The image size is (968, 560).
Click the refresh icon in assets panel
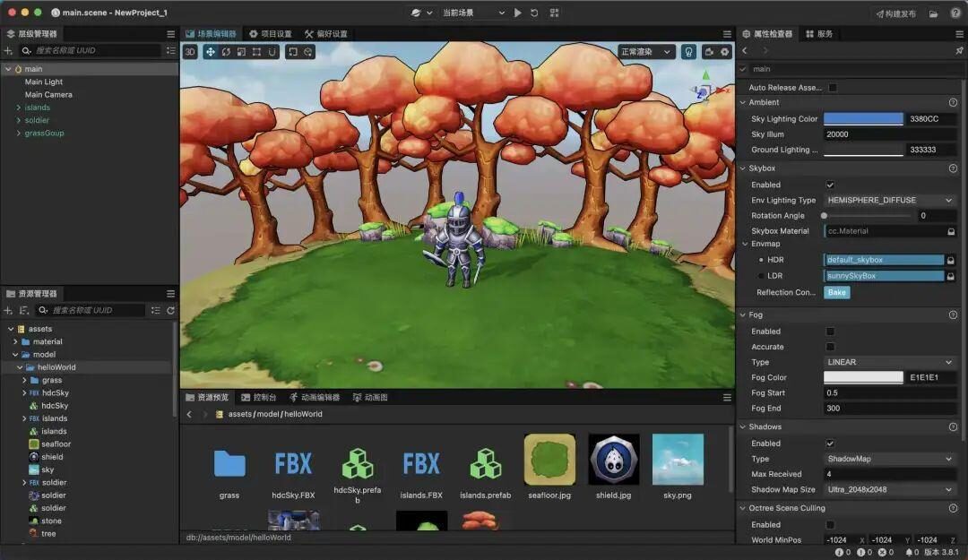pos(170,310)
